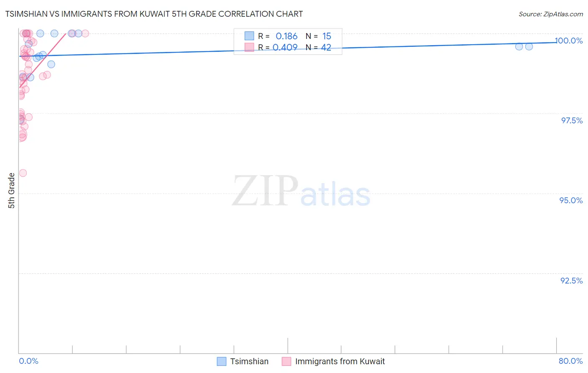Screen dimensions: 588x373
Task: Click the 100.0% y-axis label
Action: tap(569, 41)
